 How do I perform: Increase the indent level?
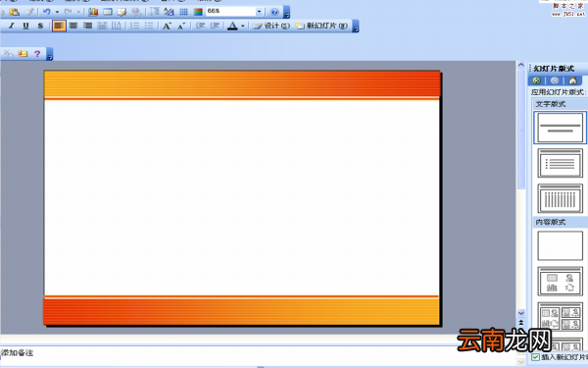(x=215, y=26)
